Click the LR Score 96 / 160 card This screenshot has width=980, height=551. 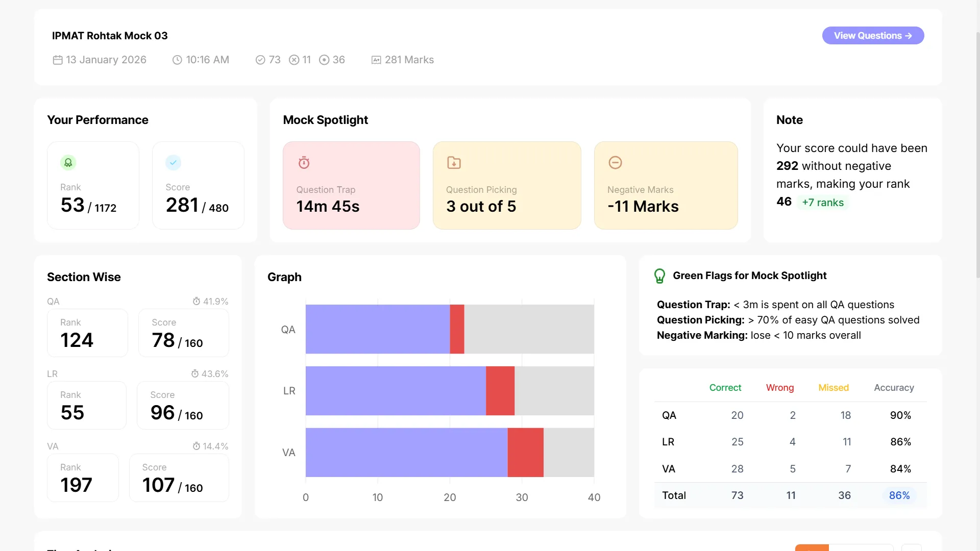(x=183, y=406)
